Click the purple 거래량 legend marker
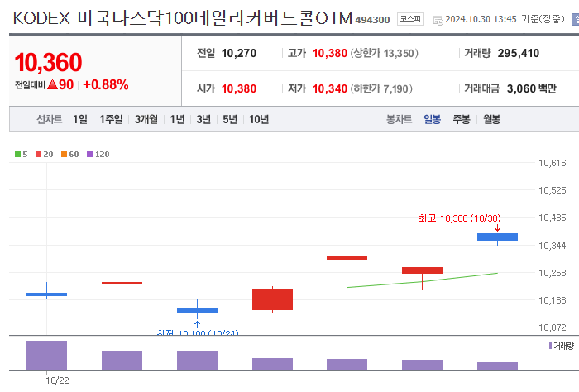Image resolution: width=579 pixels, height=392 pixels. (x=550, y=346)
